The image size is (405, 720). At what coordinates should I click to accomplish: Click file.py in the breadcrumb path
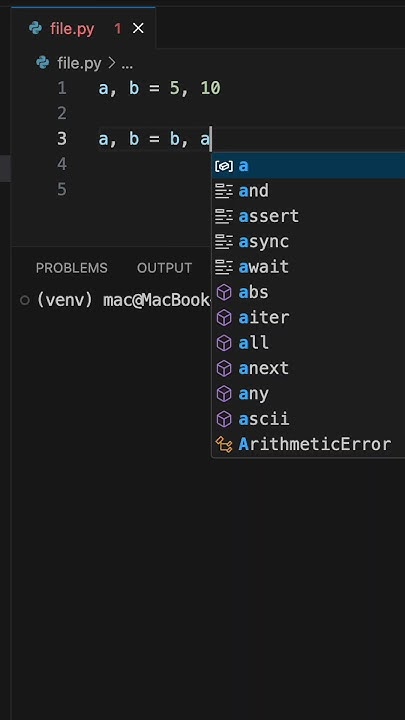pos(79,63)
